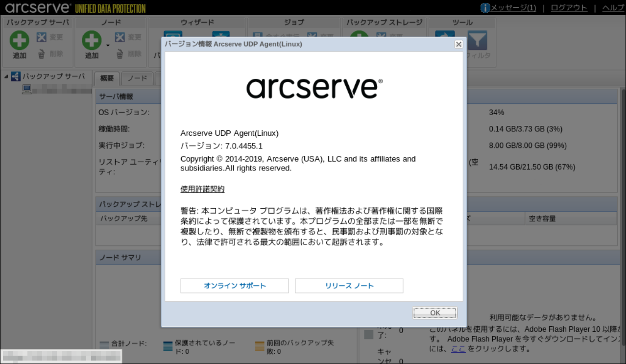626x364 pixels.
Task: Select the バックアップ サーバ tree root label
Action: [x=54, y=76]
